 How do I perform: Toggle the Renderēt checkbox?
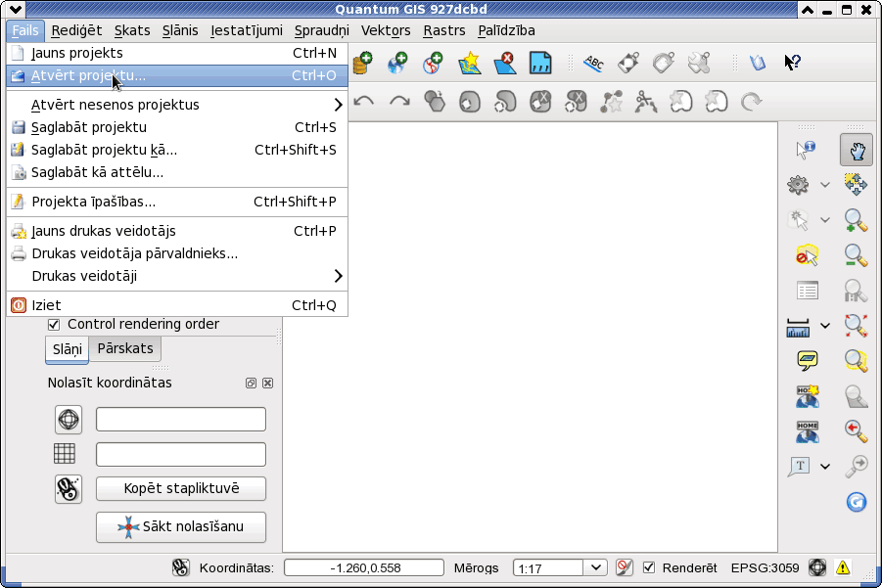(x=649, y=567)
